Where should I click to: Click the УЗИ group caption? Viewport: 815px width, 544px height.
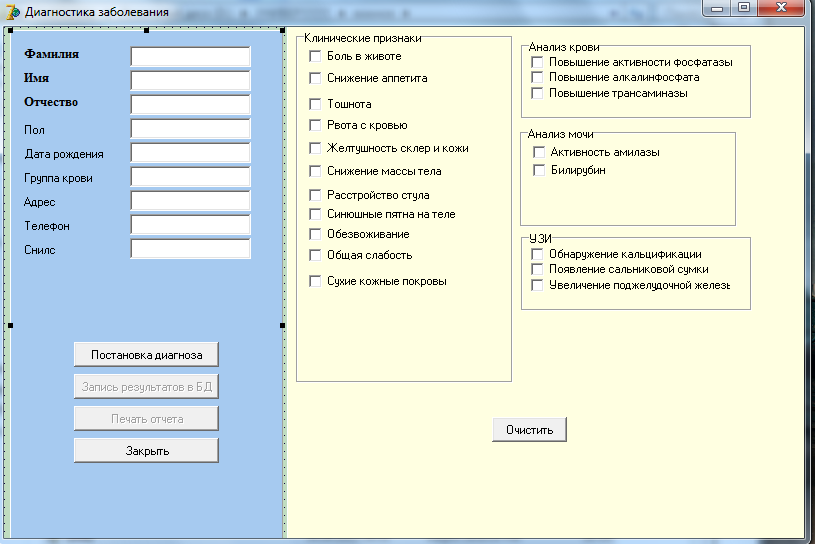(541, 238)
